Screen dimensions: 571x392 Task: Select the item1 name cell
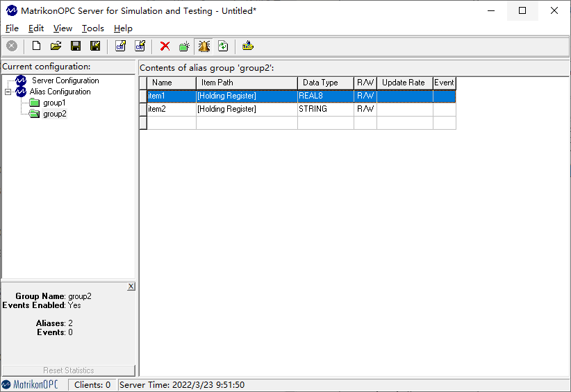coord(172,96)
